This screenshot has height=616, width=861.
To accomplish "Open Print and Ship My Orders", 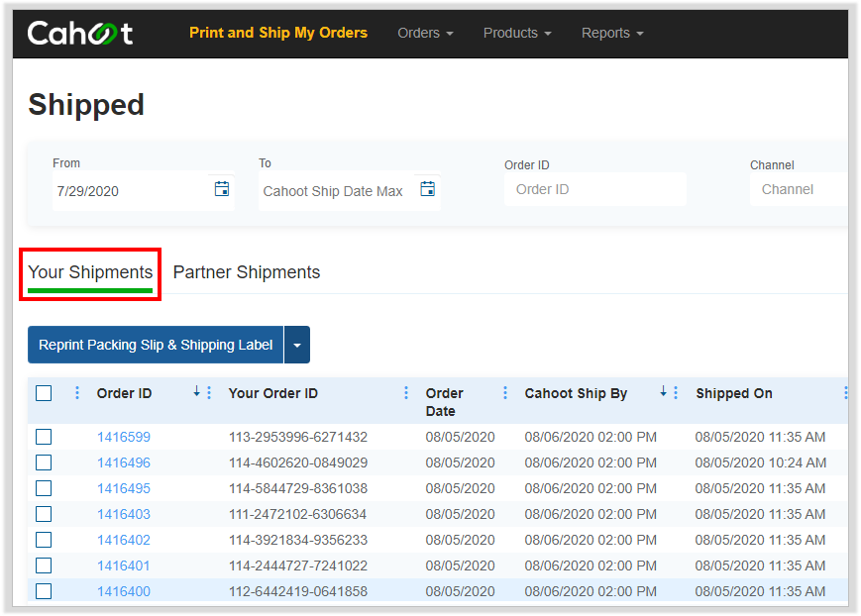I will click(x=278, y=33).
